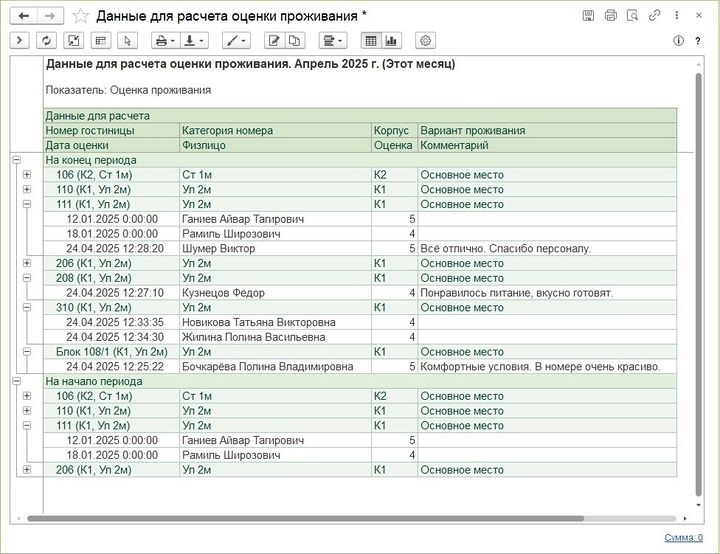Switch to table view mode
Screen dimensions: 720x554
point(371,41)
